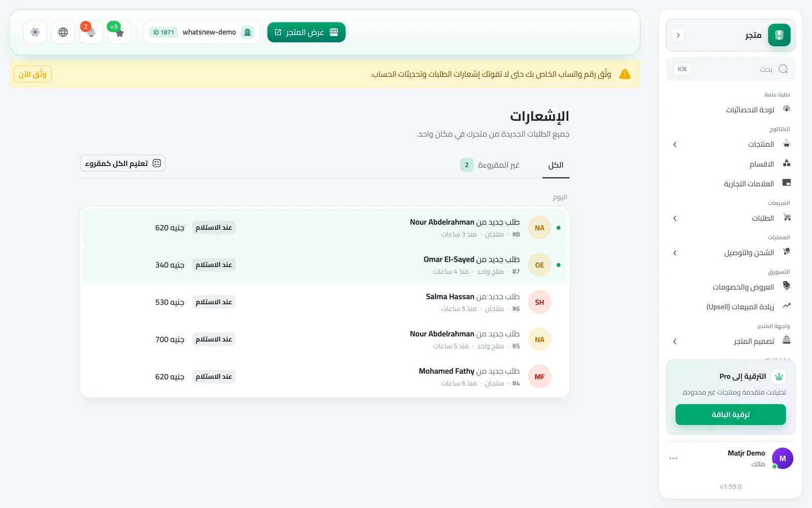
Task: Click عند الاستلام badge on Mohamed Fathy row
Action: 214,376
